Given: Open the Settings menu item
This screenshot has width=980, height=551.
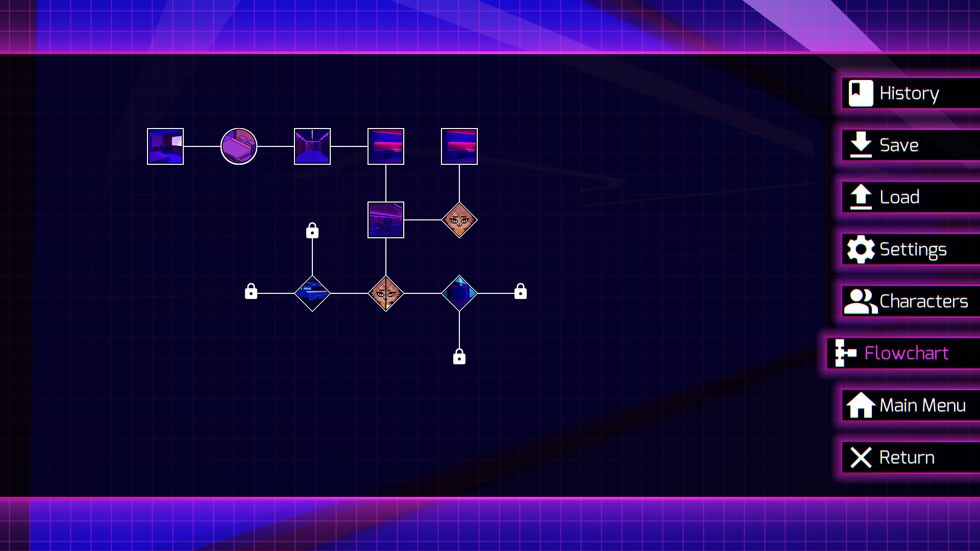Looking at the screenshot, I should (x=911, y=249).
